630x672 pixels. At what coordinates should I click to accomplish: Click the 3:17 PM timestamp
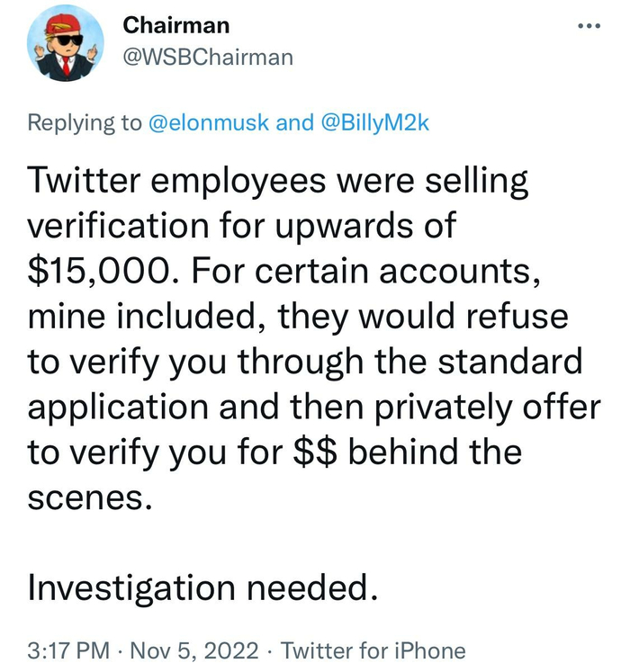[x=67, y=650]
